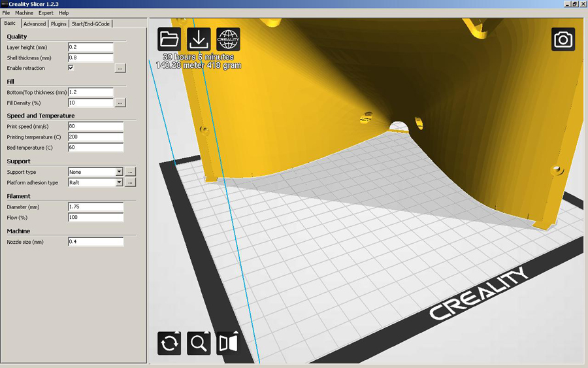This screenshot has width=588, height=368.
Task: Click the Bottom/Top thickness input field
Action: (x=91, y=92)
